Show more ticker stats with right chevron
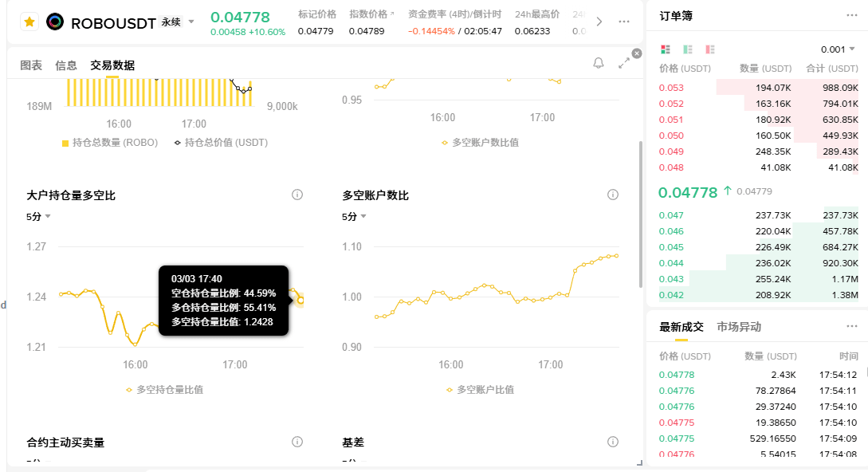This screenshot has width=868, height=472. coord(599,22)
